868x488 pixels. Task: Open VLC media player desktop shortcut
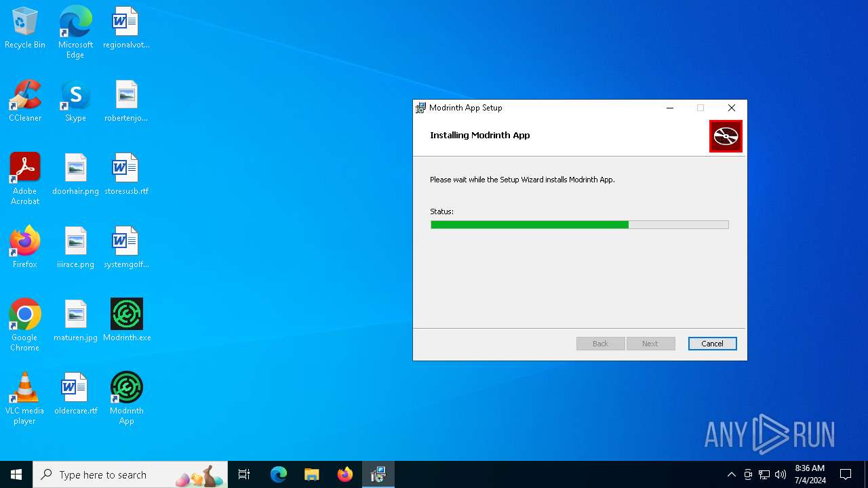25,399
